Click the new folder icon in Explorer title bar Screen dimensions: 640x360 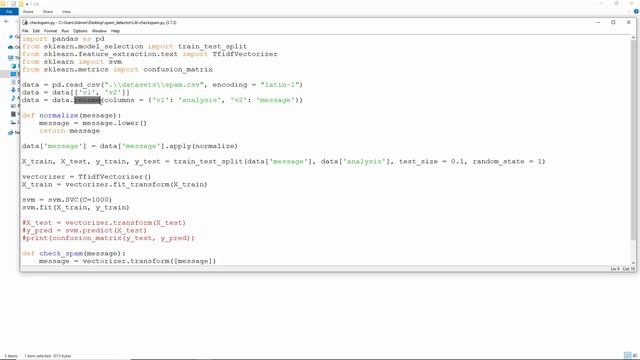[x=21, y=4]
